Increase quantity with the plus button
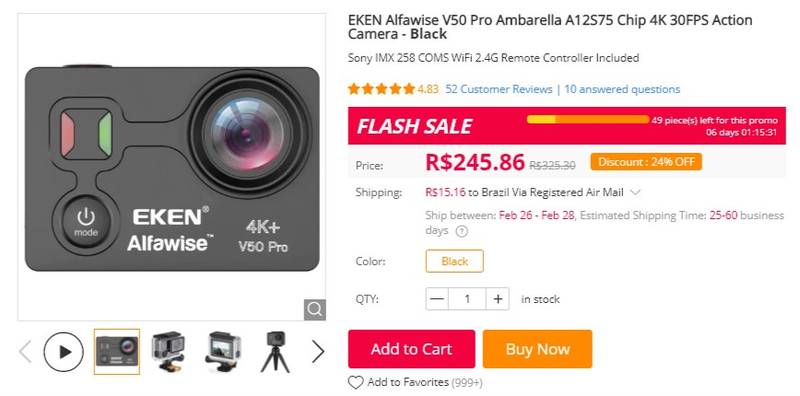 497,299
